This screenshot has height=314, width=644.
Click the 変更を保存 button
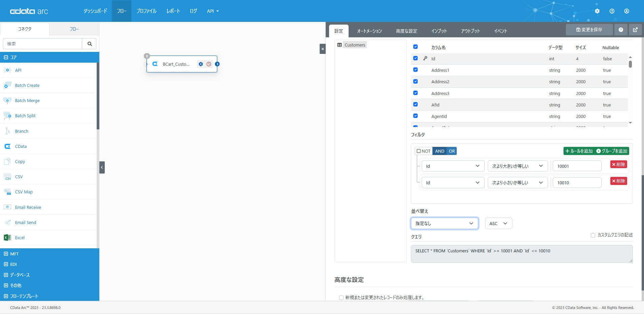click(589, 30)
